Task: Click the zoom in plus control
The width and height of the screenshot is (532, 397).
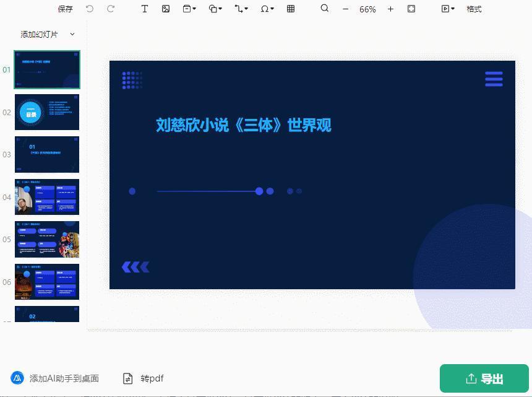Action: tap(390, 9)
